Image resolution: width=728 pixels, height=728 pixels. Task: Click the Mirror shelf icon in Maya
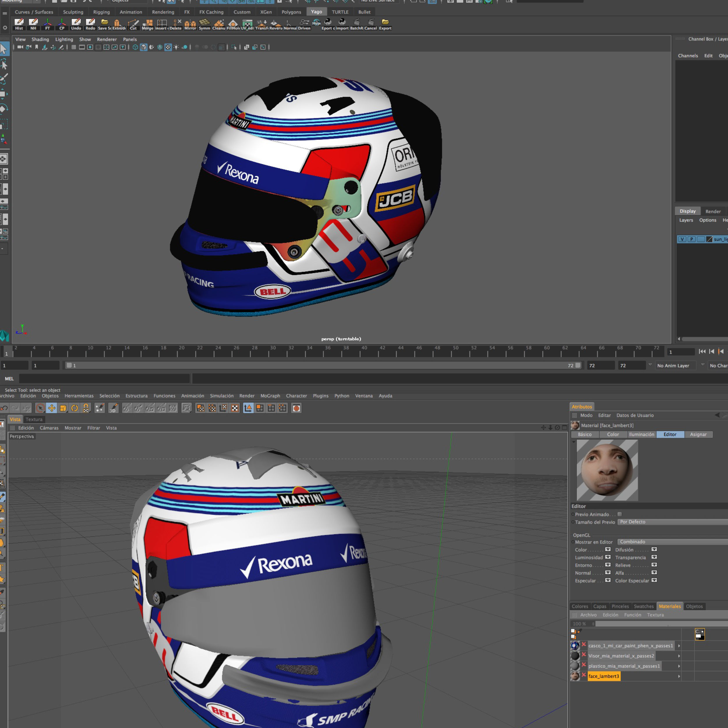tap(190, 24)
